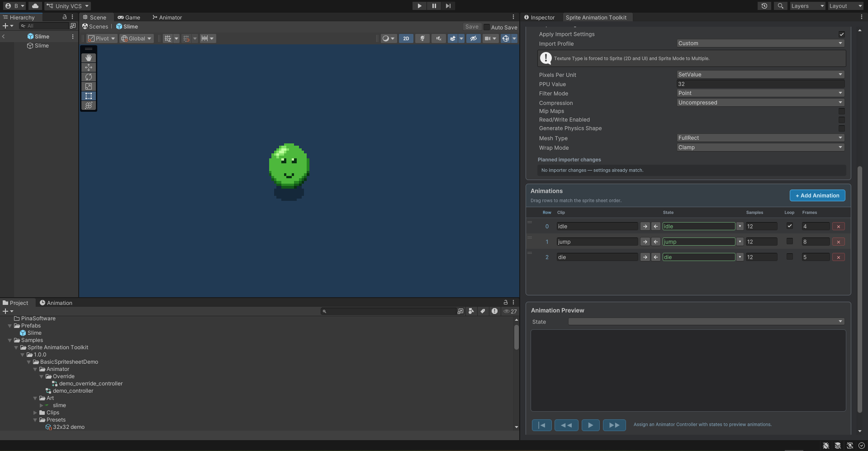
Task: Switch to the Game tab
Action: [x=129, y=17]
